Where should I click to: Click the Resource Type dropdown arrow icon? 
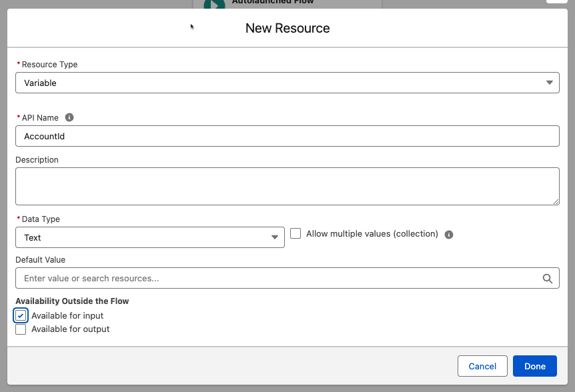550,83
